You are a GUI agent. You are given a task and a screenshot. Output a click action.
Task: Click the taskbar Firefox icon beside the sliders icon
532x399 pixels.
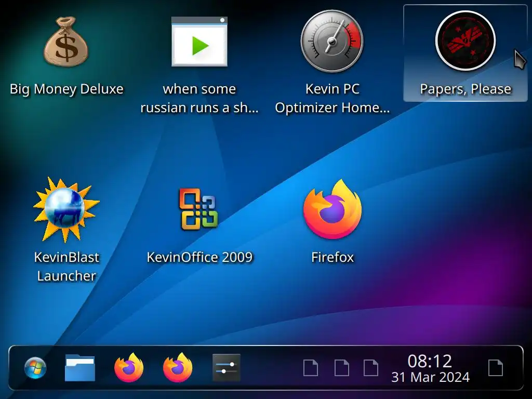[x=178, y=368]
